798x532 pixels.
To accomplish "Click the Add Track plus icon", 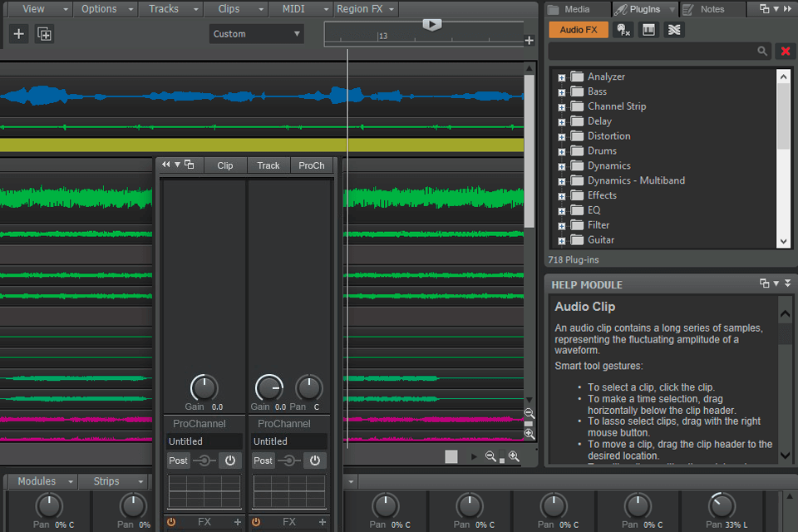I will click(19, 34).
